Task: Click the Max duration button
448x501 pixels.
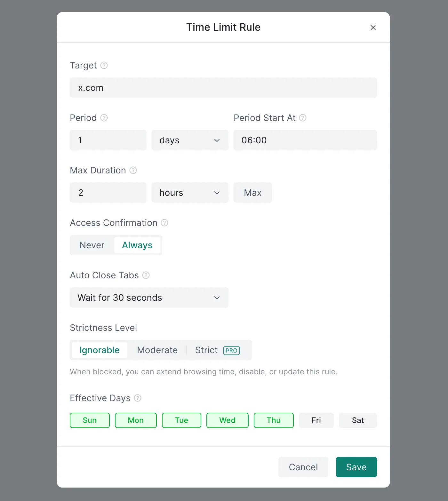Action: [x=252, y=193]
